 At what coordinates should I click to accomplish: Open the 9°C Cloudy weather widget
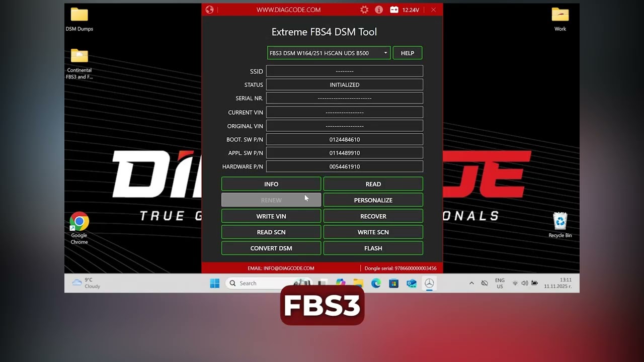[87, 283]
